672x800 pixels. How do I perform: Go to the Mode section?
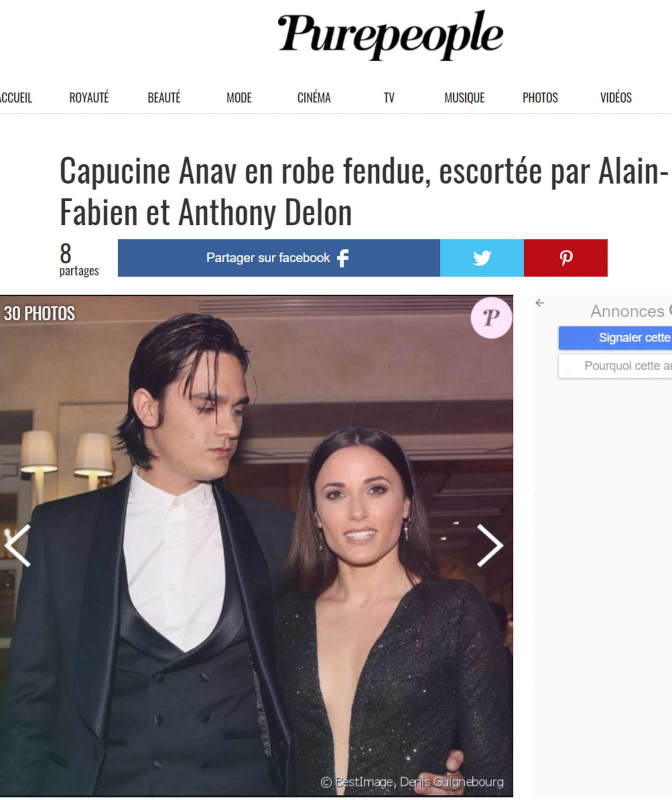click(239, 97)
